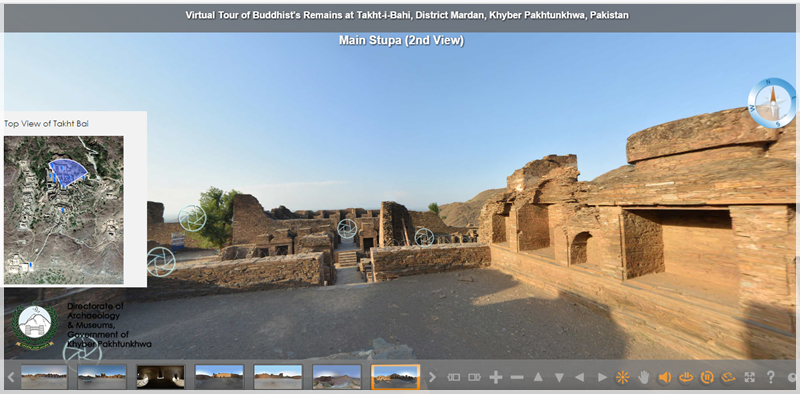This screenshot has height=394, width=800.
Task: Show next thumbnails with right chevron
Action: pyautogui.click(x=432, y=377)
